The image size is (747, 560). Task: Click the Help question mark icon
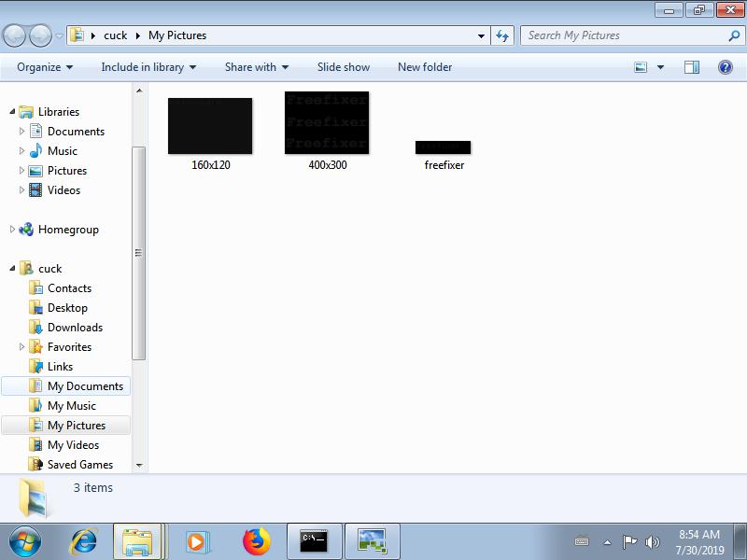[725, 67]
